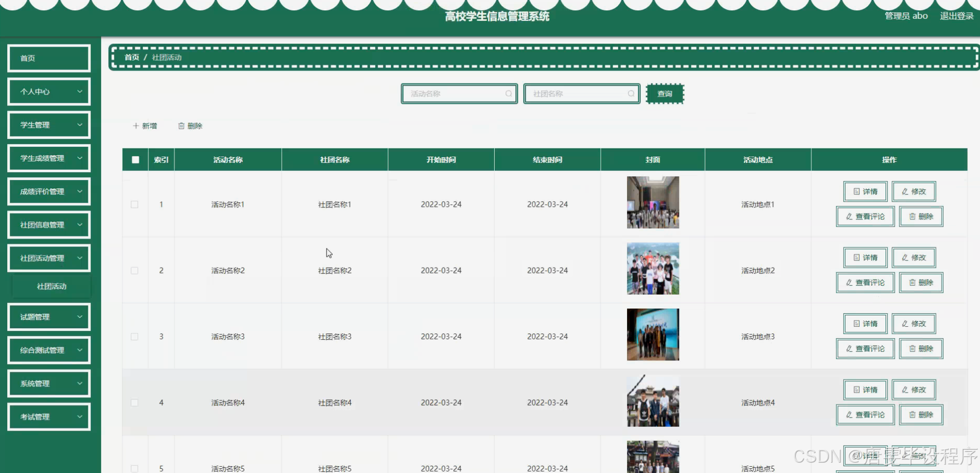Focus the 社团名称 search input
Screen dimensions: 980x473
(x=582, y=94)
